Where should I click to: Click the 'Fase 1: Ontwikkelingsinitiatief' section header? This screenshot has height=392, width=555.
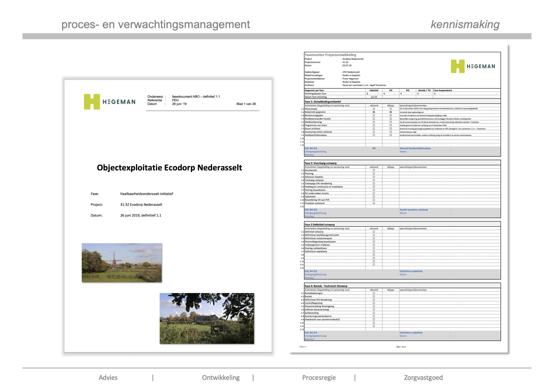tap(322, 102)
